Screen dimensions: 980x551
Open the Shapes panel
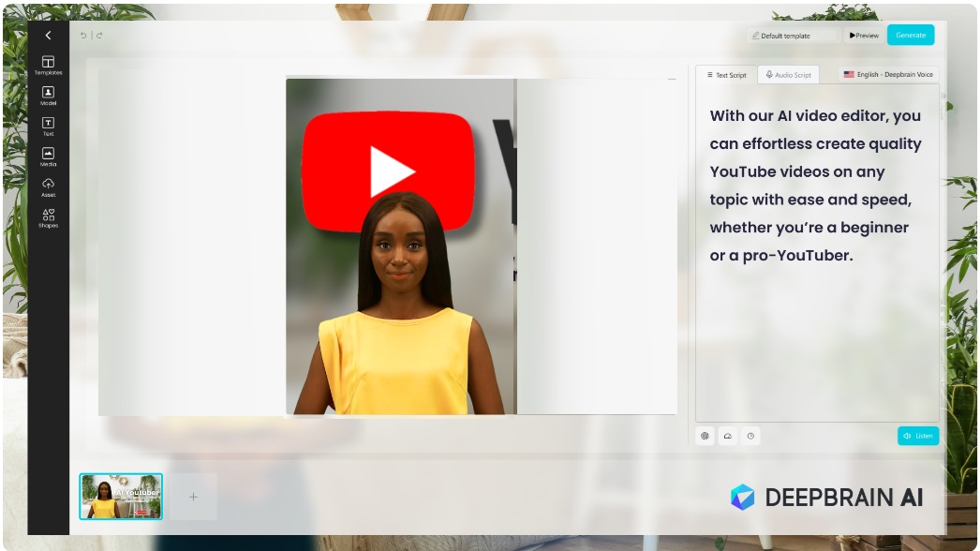[x=48, y=218]
